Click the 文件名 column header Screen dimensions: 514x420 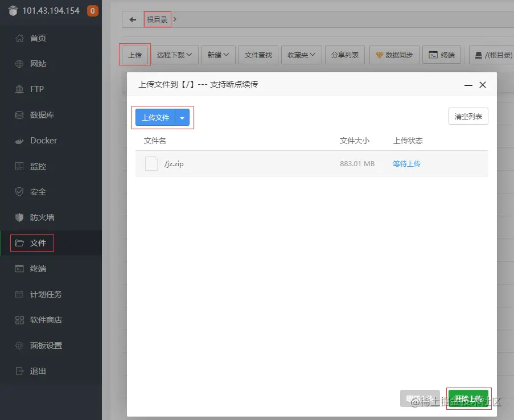pyautogui.click(x=155, y=141)
